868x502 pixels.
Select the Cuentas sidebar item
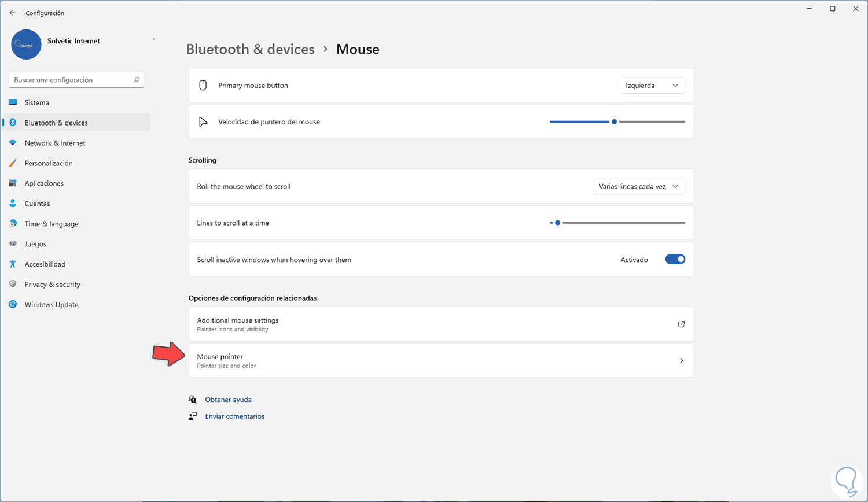[37, 204]
